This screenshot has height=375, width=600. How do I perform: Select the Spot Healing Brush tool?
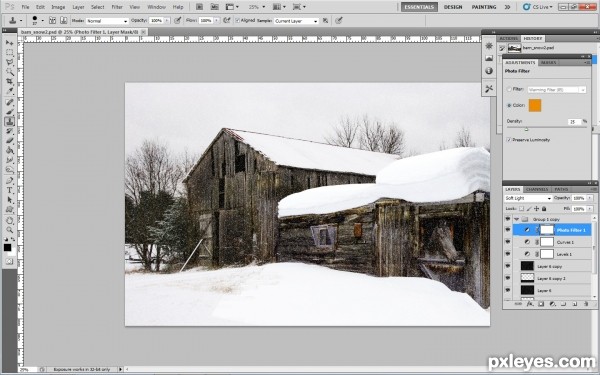click(9, 102)
